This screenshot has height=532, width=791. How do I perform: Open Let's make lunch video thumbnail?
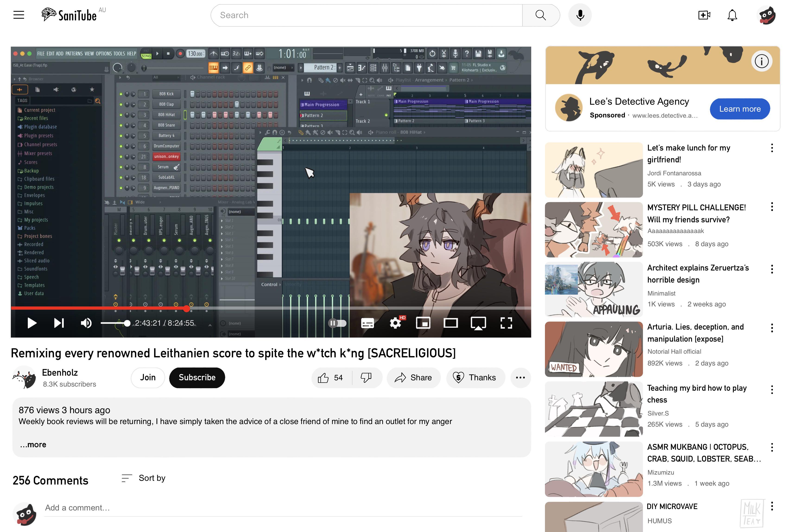click(x=594, y=170)
